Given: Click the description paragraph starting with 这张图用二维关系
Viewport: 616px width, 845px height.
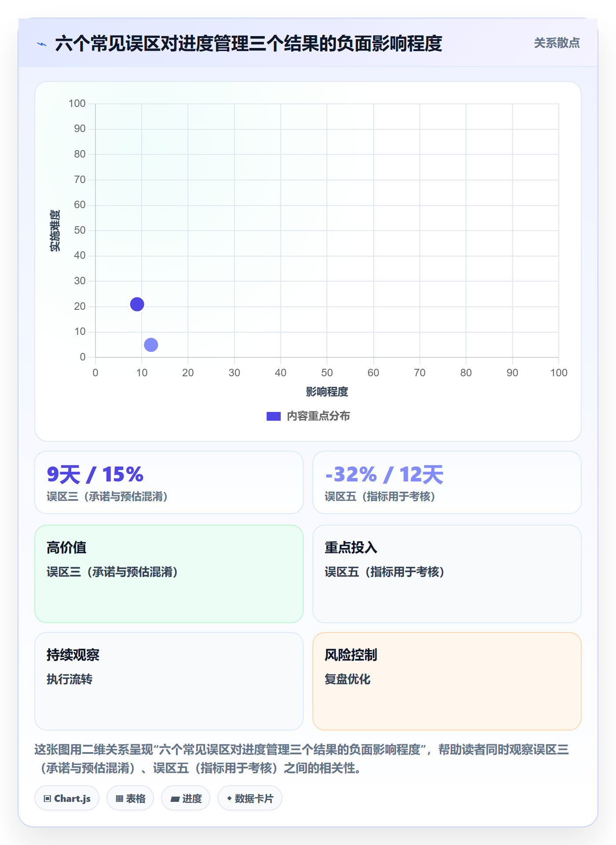Looking at the screenshot, I should [x=302, y=759].
